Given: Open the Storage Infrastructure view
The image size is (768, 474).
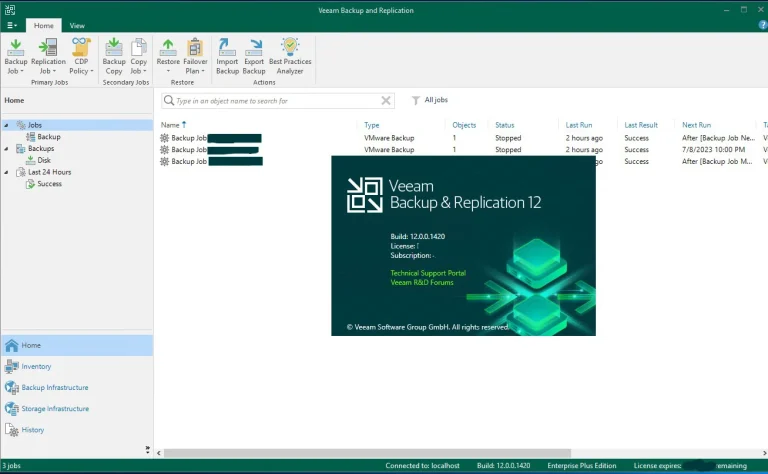Looking at the screenshot, I should tap(77, 408).
